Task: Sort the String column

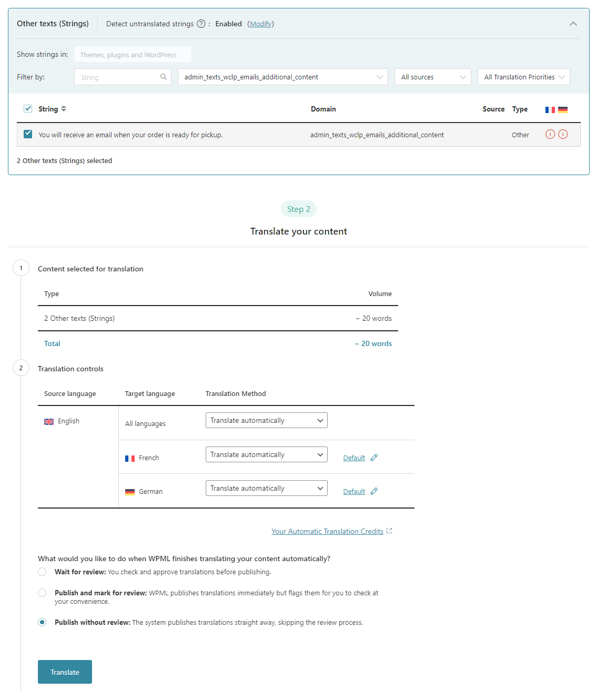Action: pos(63,109)
